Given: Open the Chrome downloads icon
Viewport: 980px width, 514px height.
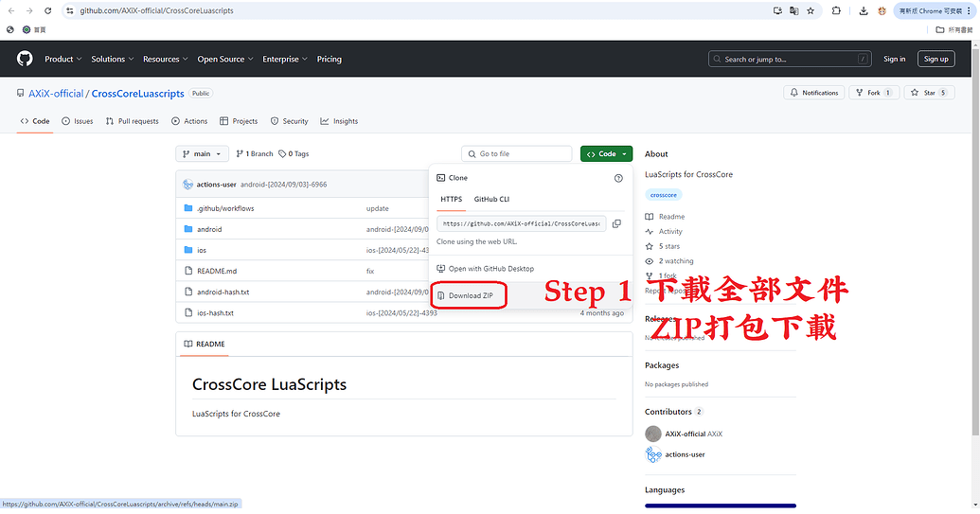Looking at the screenshot, I should coord(863,10).
